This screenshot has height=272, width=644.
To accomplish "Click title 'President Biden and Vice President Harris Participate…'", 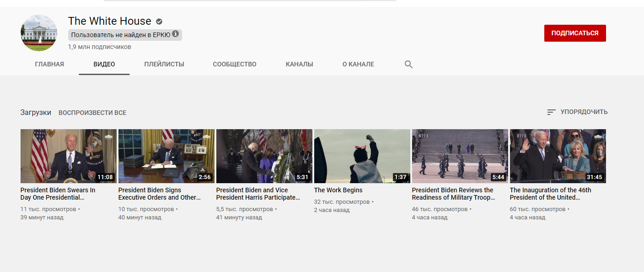I will tap(258, 194).
